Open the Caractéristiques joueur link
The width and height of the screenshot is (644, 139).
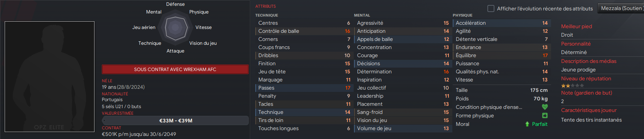click(588, 110)
